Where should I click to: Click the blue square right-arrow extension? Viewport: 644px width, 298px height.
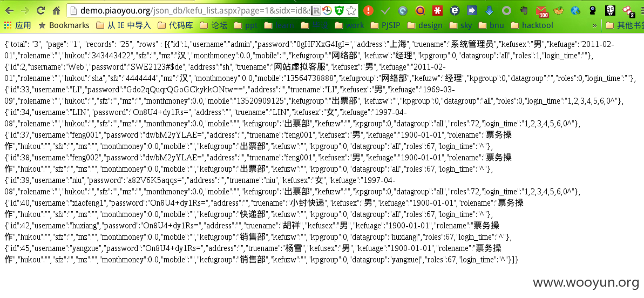[x=472, y=11]
